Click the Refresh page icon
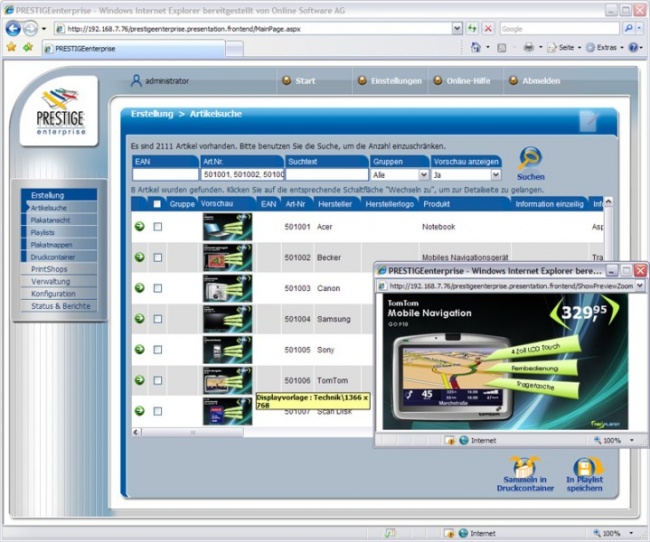 472,29
